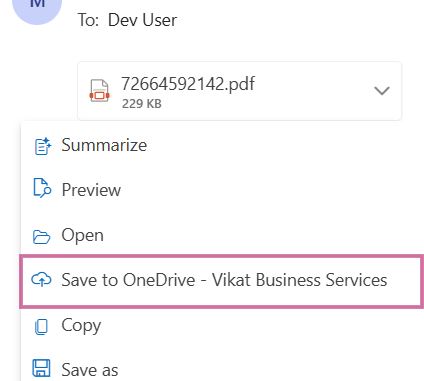Viewport: 424px width, 381px height.
Task: Select Save as menu option
Action: (222, 369)
